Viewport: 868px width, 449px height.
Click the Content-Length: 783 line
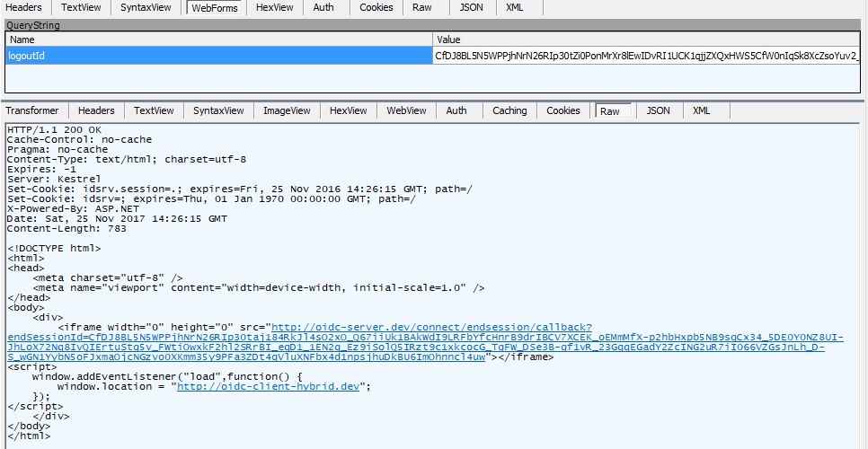click(x=66, y=228)
